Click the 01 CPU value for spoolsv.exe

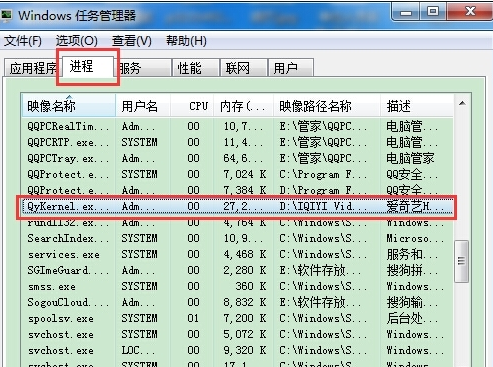click(193, 318)
